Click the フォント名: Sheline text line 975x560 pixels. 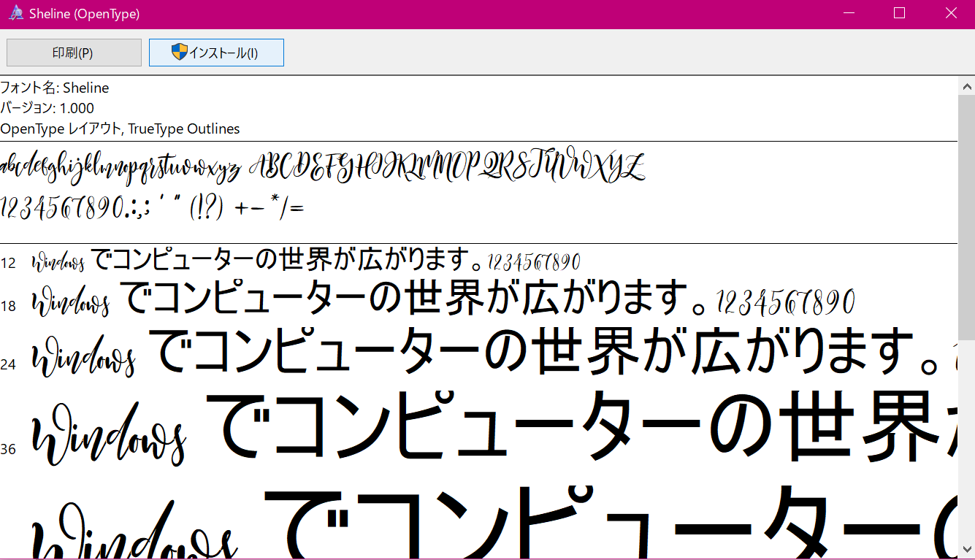[x=55, y=88]
